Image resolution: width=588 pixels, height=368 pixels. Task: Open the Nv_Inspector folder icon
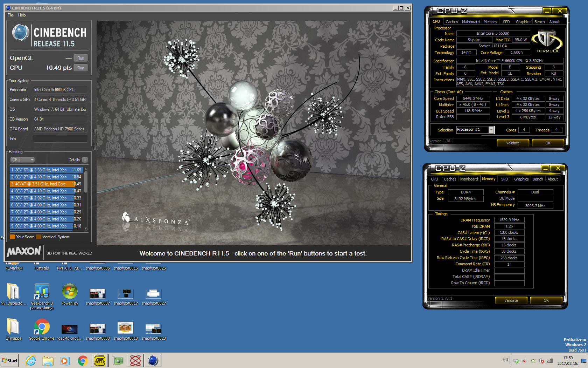click(13, 294)
